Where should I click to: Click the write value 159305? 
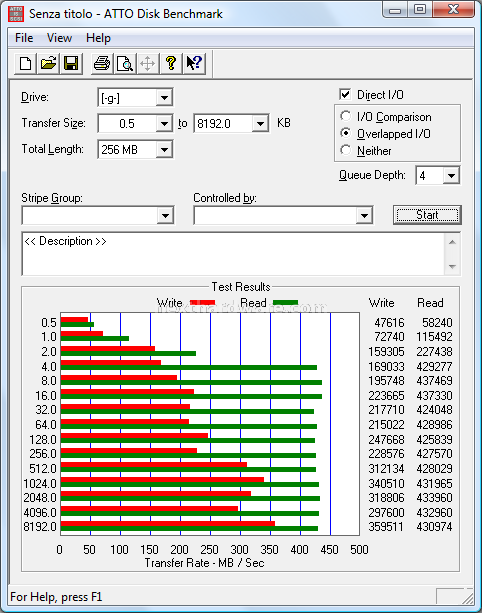pyautogui.click(x=386, y=351)
